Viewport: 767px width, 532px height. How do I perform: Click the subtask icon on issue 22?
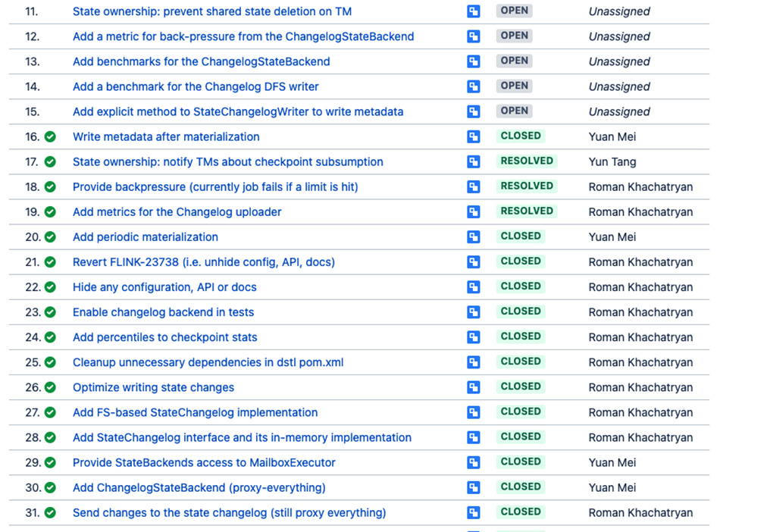[473, 286]
